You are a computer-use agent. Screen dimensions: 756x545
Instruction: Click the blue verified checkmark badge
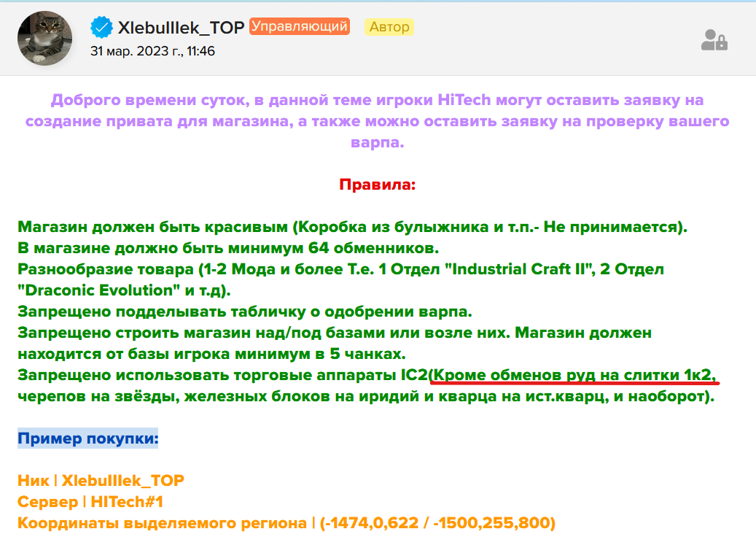pos(101,28)
